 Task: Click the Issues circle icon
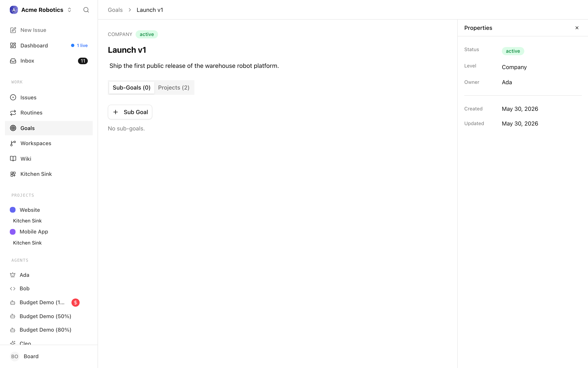tap(13, 97)
